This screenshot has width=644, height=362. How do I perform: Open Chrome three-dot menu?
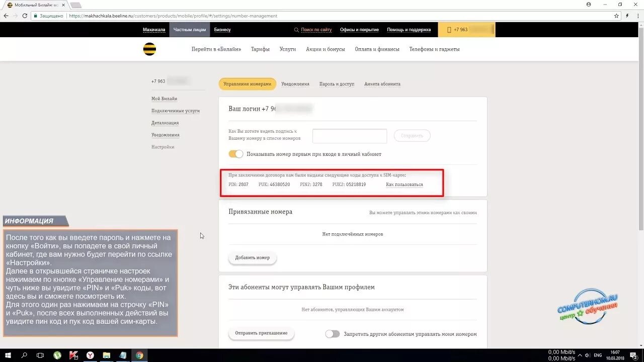point(637,16)
